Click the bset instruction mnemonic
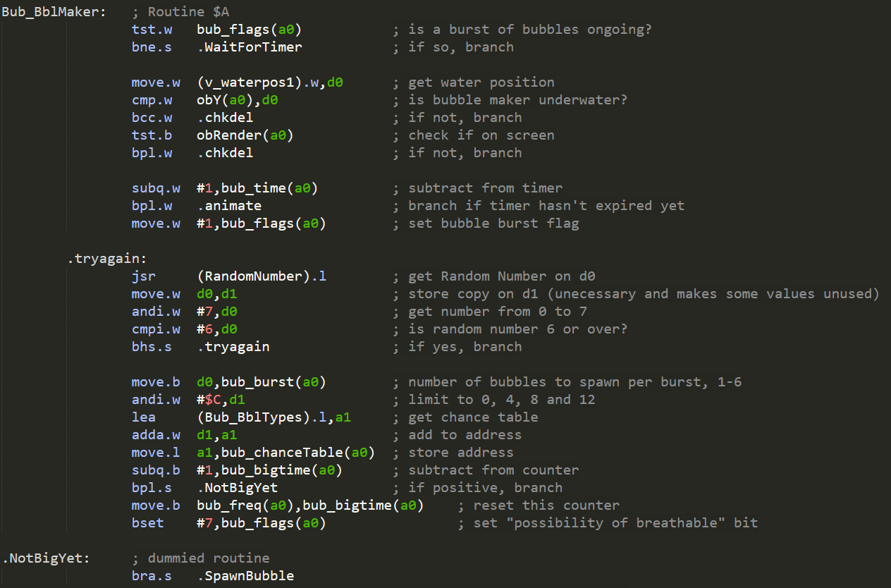 coord(147,523)
